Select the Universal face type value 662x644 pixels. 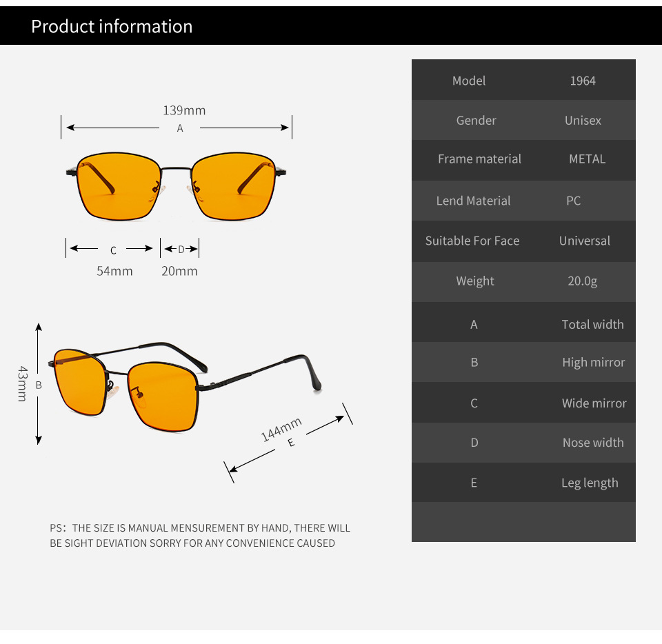click(x=585, y=241)
